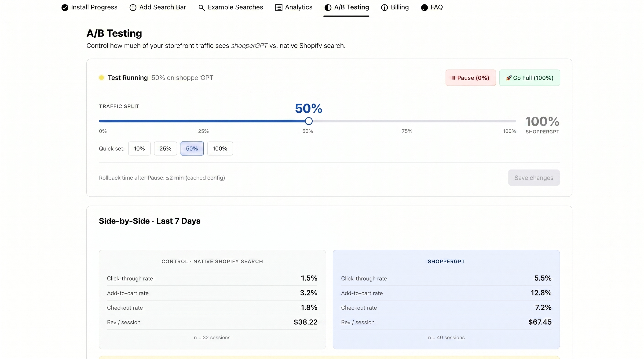
Task: Click the Test Running label
Action: (128, 78)
